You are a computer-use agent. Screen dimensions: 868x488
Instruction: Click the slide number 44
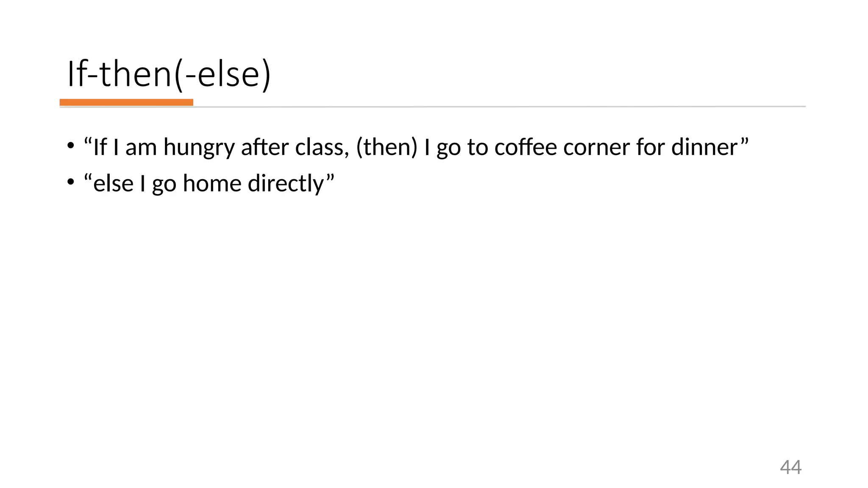tap(791, 467)
